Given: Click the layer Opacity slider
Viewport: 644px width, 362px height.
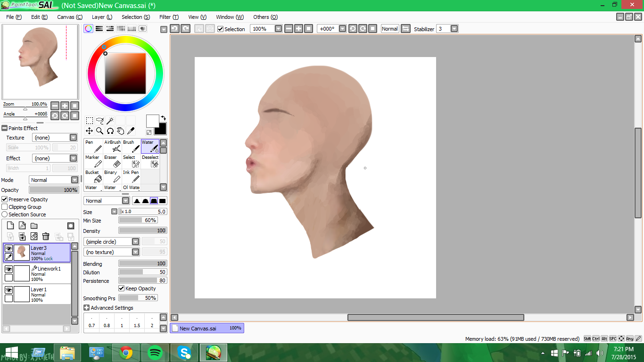Looking at the screenshot, I should pyautogui.click(x=54, y=190).
